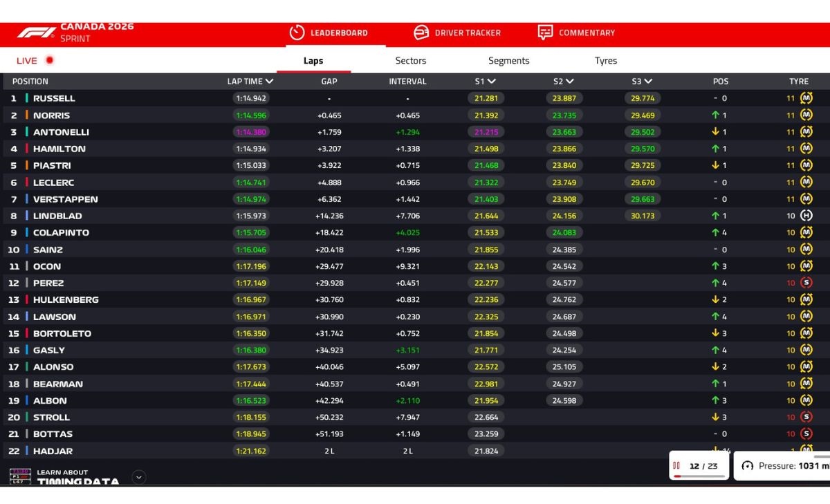Click the Tyre column header
830x504 pixels.
[799, 82]
